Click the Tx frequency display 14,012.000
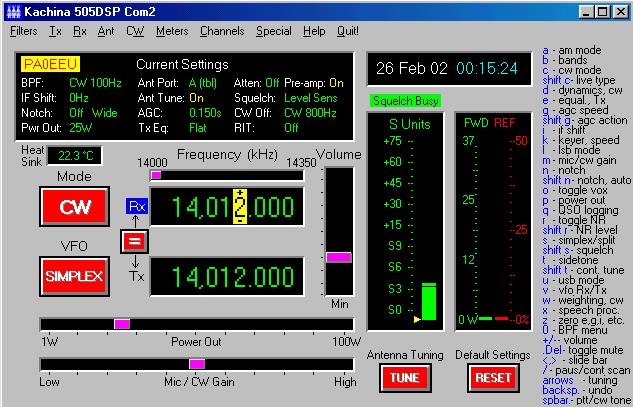633x407 pixels. [227, 277]
